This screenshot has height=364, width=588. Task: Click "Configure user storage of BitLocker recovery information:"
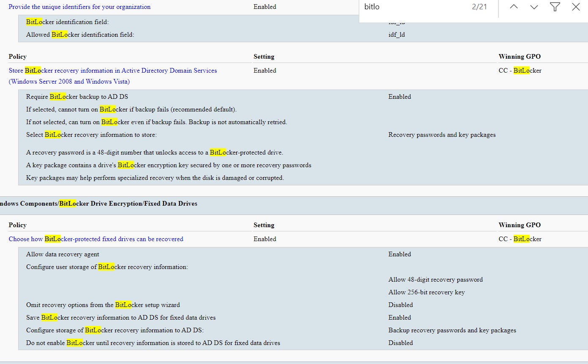[x=107, y=267]
